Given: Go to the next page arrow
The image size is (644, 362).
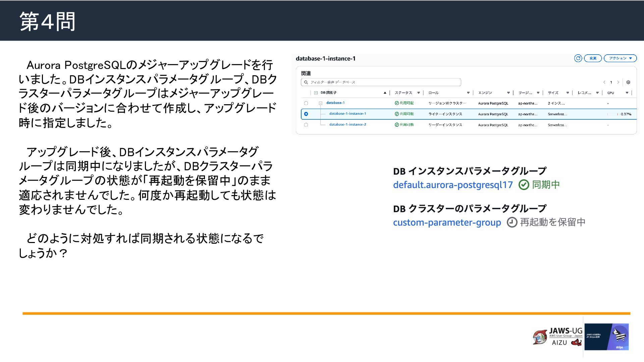Looking at the screenshot, I should [x=618, y=82].
